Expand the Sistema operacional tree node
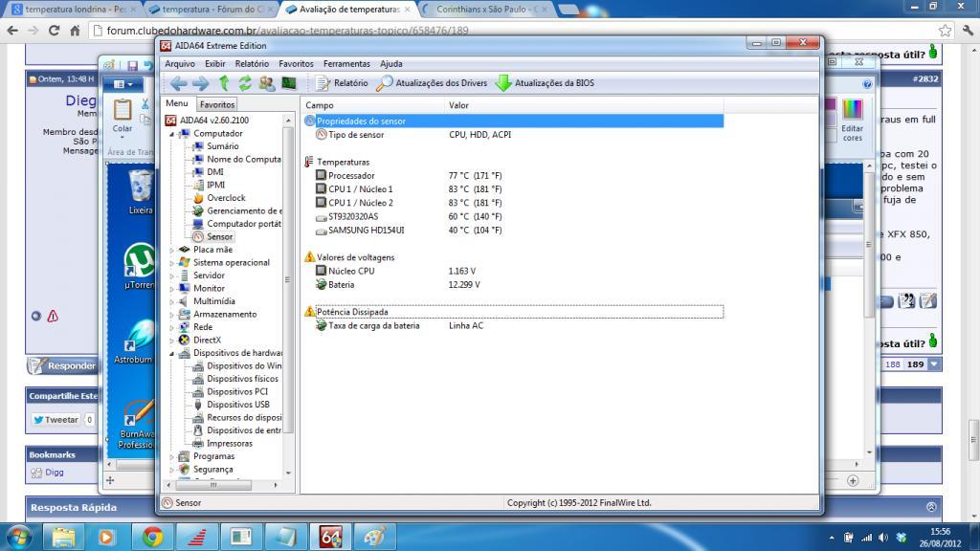Image resolution: width=980 pixels, height=551 pixels. tap(172, 263)
